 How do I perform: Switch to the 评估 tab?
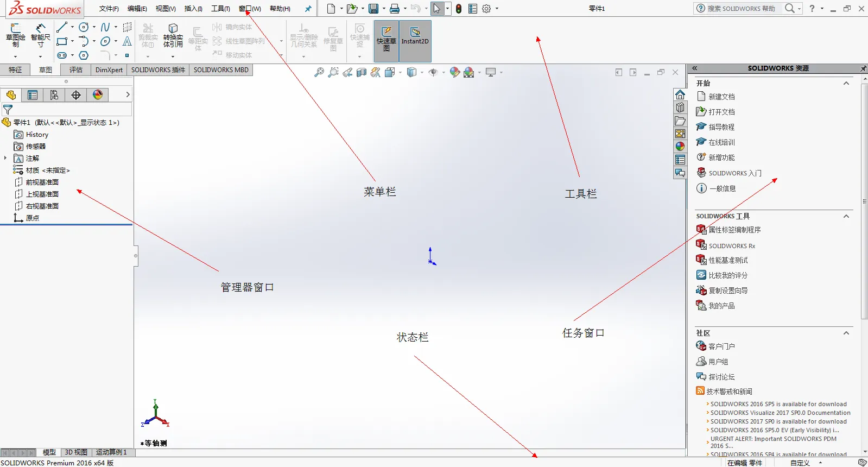[x=76, y=70]
